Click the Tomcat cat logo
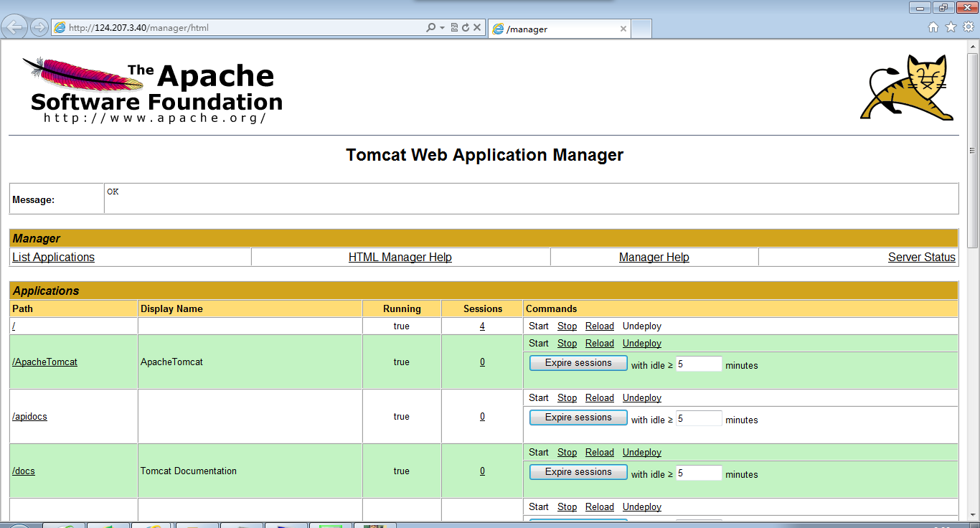This screenshot has width=980, height=528. tap(908, 88)
